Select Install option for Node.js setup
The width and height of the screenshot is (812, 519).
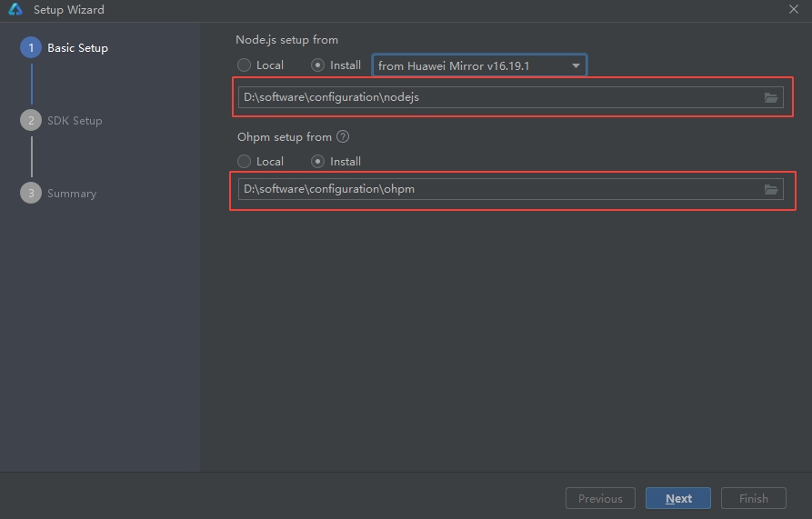click(317, 65)
